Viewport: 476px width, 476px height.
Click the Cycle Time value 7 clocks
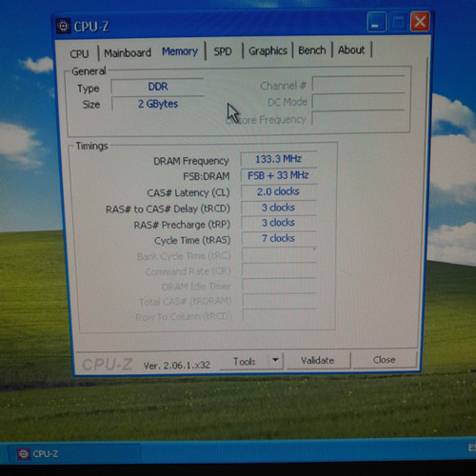pyautogui.click(x=278, y=238)
